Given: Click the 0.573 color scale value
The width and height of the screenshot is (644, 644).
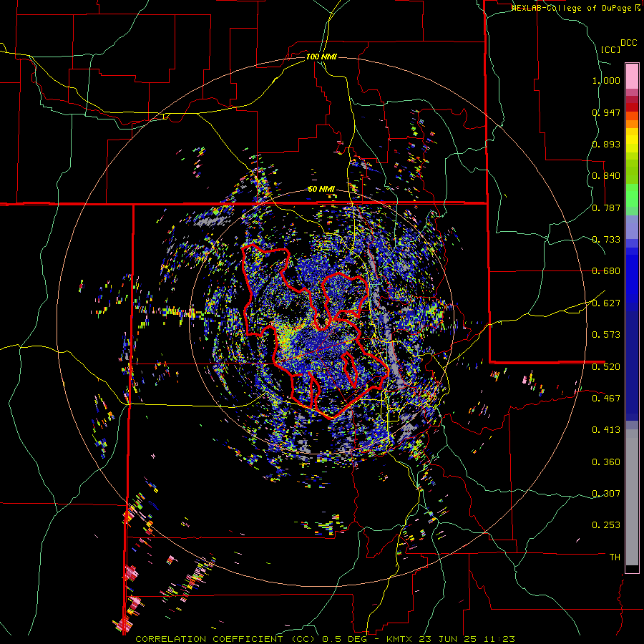Looking at the screenshot, I should [x=606, y=335].
